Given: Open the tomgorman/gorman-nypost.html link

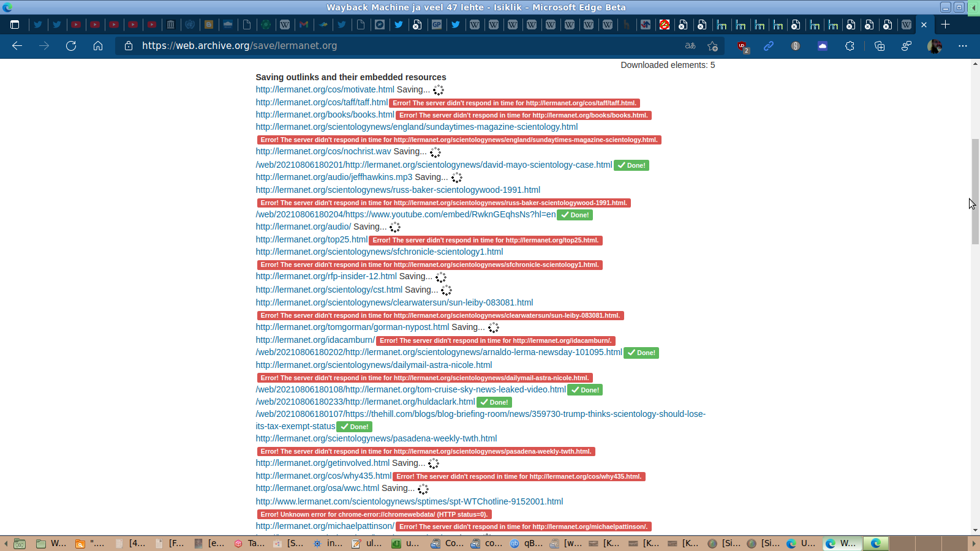Looking at the screenshot, I should tap(353, 327).
